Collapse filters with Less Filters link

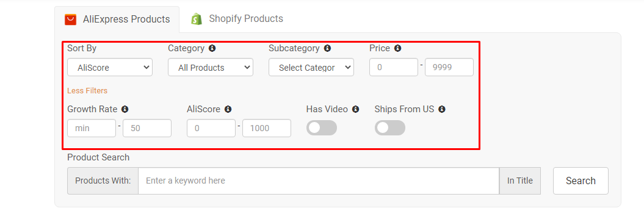[x=87, y=91]
